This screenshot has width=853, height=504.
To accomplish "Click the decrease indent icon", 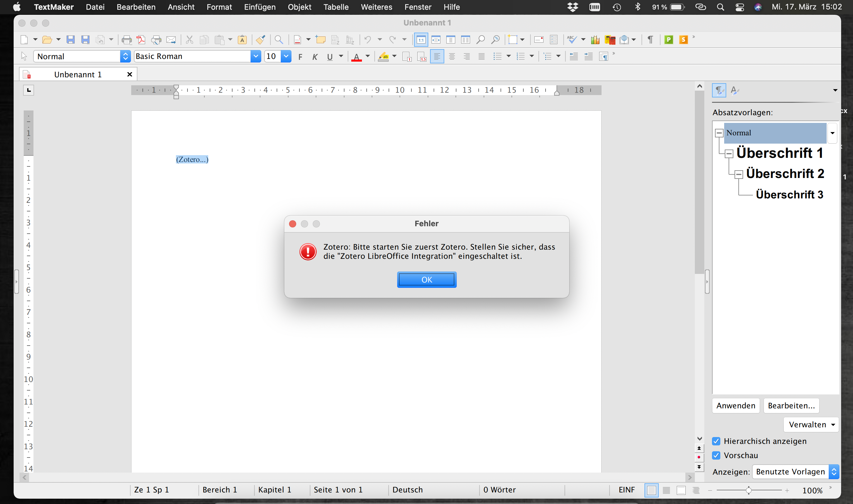I will point(573,56).
